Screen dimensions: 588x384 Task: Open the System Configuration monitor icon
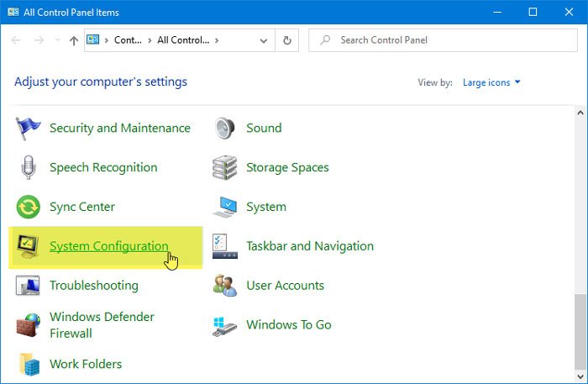[x=29, y=246]
